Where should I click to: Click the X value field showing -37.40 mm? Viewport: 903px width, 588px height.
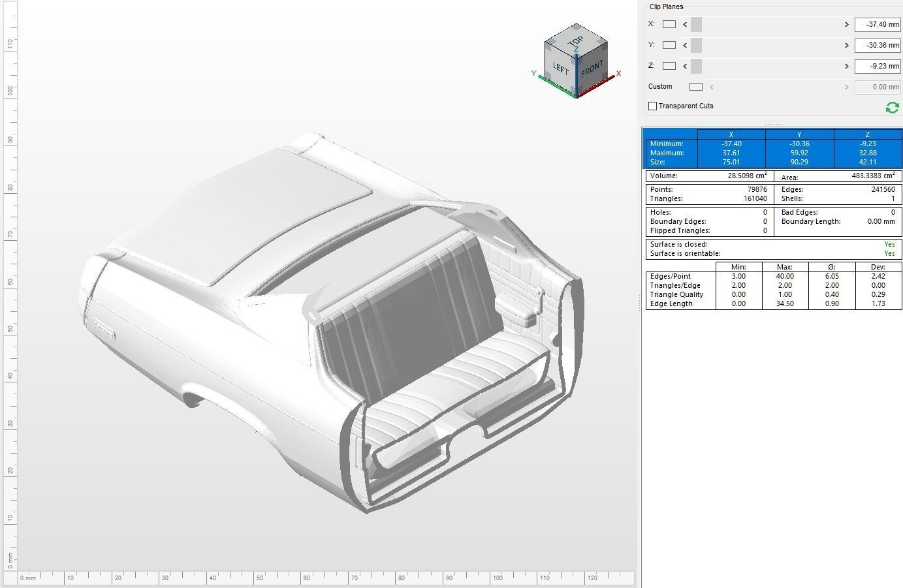coord(877,24)
